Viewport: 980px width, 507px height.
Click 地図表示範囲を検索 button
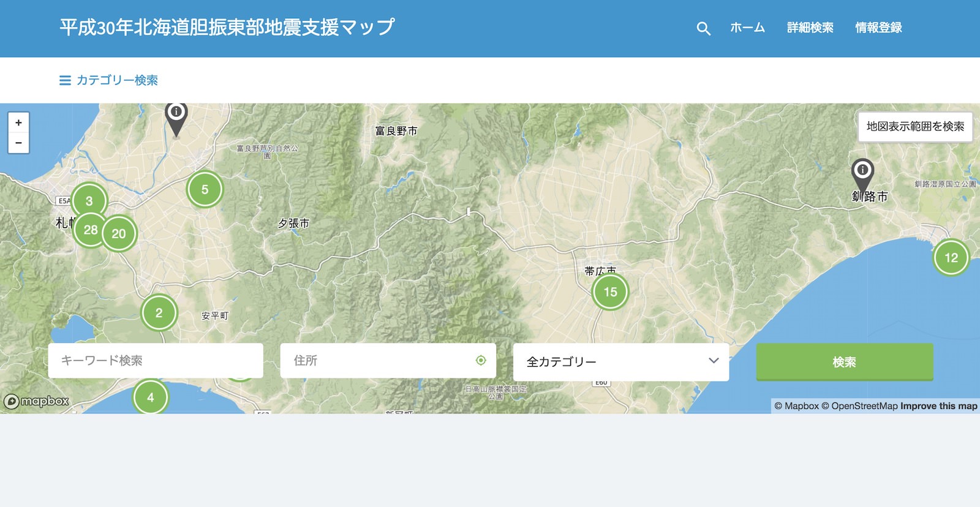[915, 127]
